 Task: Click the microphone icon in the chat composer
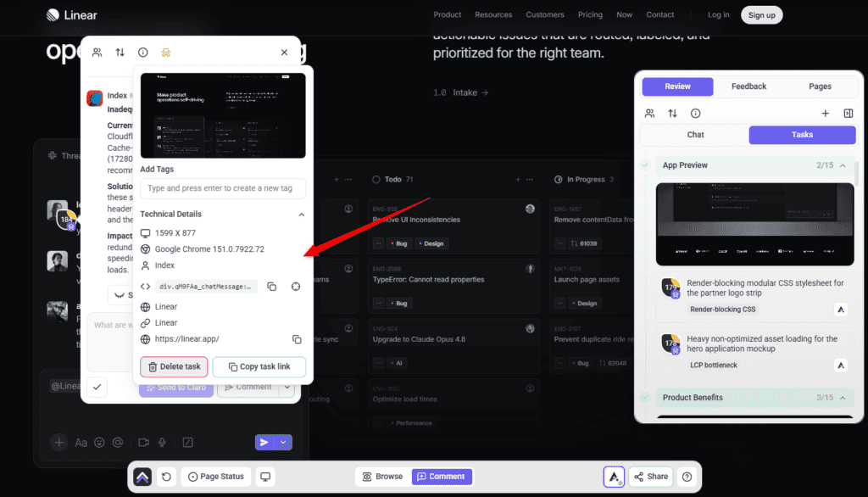(162, 443)
